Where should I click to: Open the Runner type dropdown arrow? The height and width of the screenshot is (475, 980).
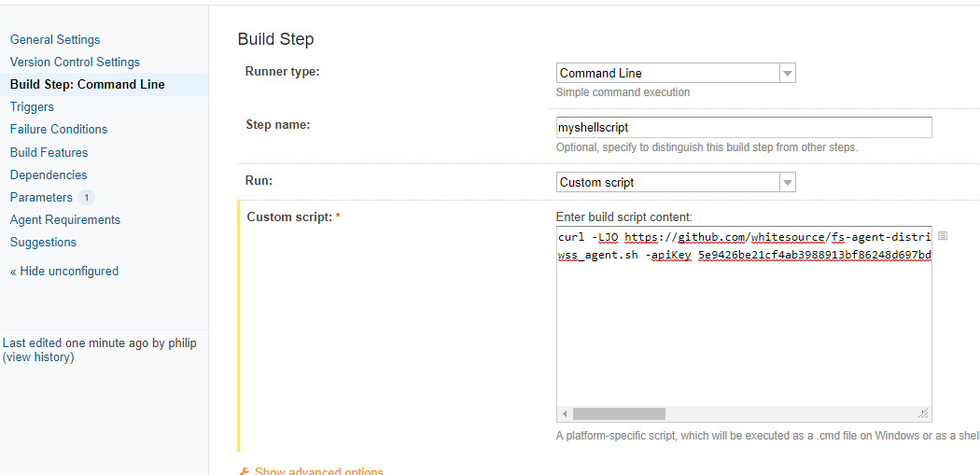click(x=787, y=74)
